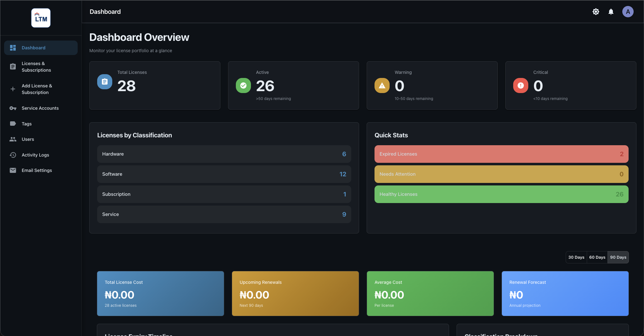Viewport: 644px width, 336px height.
Task: Click the Hardware count 6
Action: (x=344, y=154)
